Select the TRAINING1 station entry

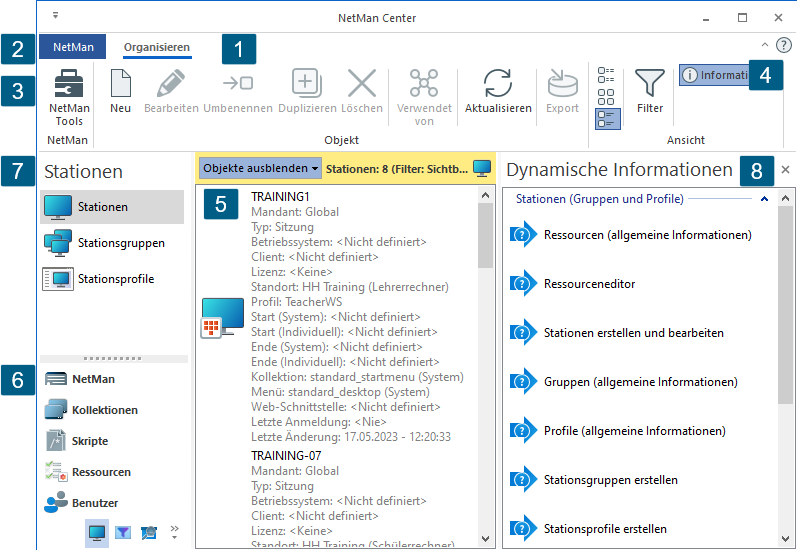coord(280,197)
